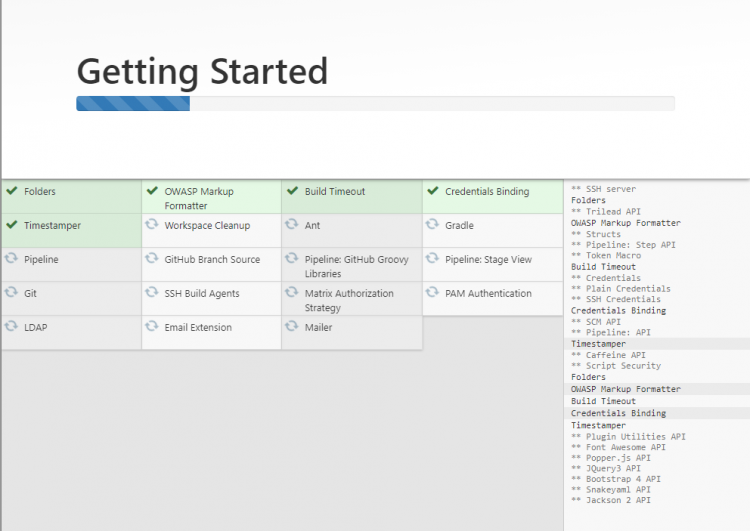Click the spinner icon for Pipeline: GitHub Groovy Libraries
Viewport: 750px width, 531px height.
point(292,258)
